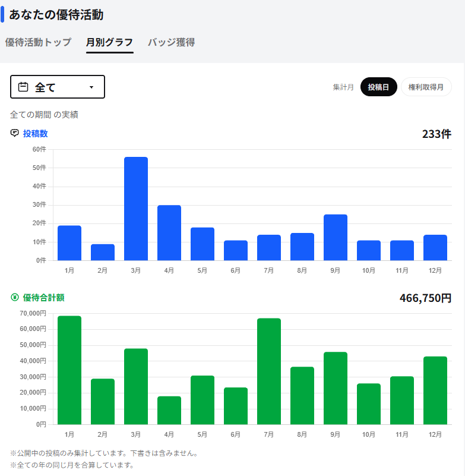Click the dropdown arrow beside 全て

[91, 87]
